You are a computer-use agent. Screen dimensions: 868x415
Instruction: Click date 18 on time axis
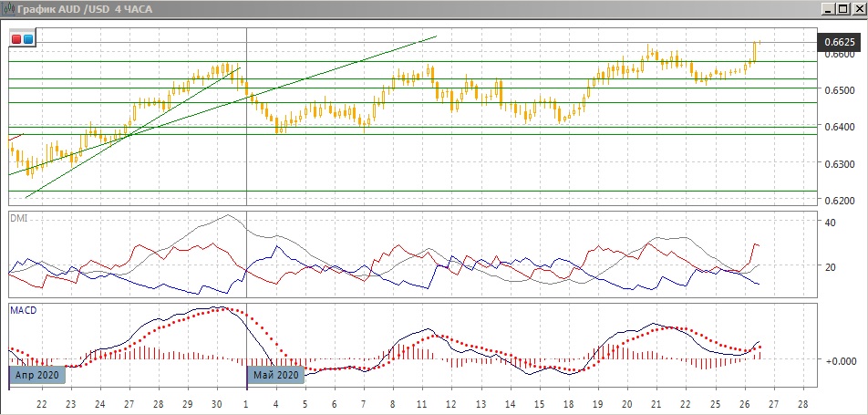point(567,402)
